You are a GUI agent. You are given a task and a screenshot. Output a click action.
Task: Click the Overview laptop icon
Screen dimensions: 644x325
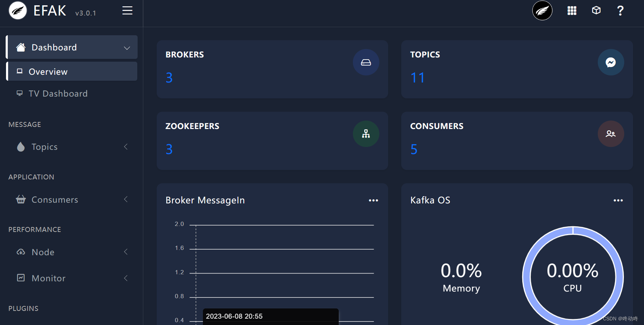[x=20, y=71]
